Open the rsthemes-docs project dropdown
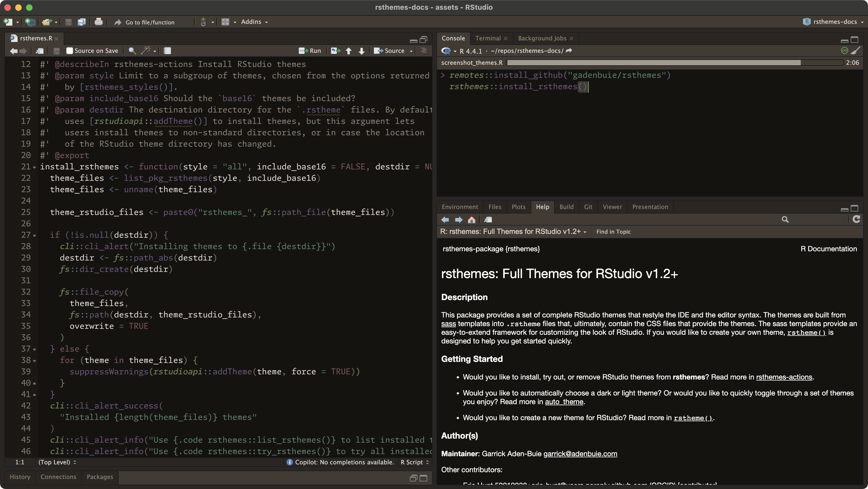This screenshot has width=868, height=489. click(834, 22)
